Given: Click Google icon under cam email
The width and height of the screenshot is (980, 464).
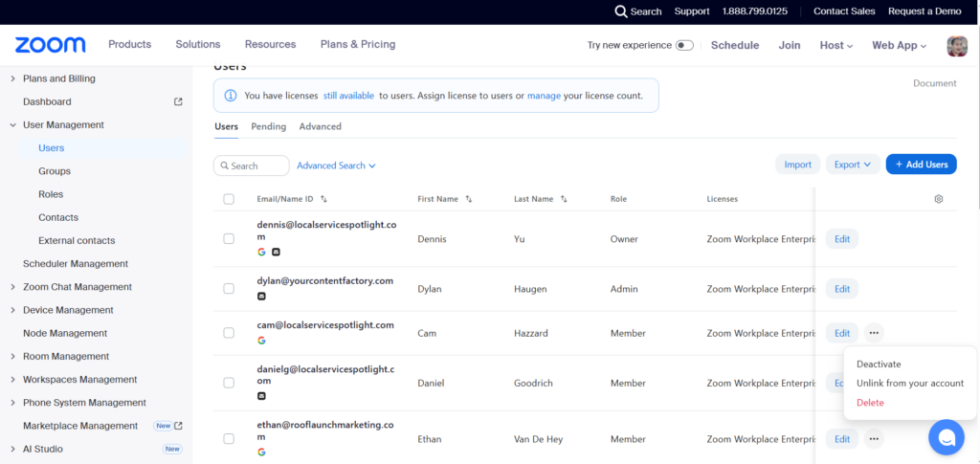Looking at the screenshot, I should coord(261,341).
